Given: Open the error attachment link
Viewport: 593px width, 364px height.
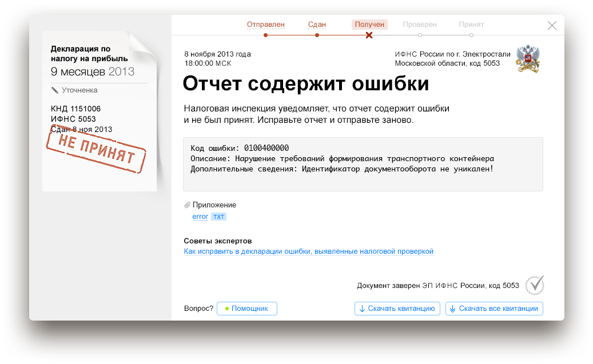Looking at the screenshot, I should tap(200, 216).
